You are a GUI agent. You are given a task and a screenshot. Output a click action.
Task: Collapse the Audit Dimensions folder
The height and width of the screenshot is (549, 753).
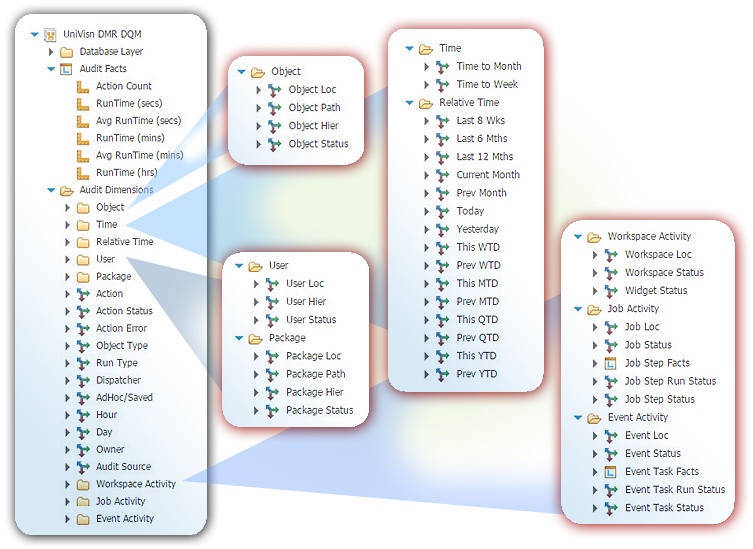(51, 190)
